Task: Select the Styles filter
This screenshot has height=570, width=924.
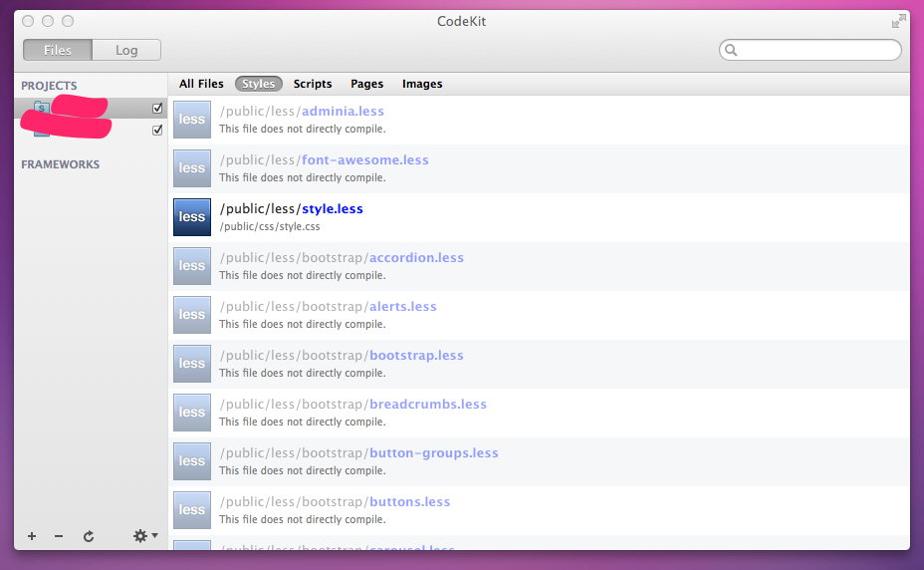Action: [x=259, y=84]
